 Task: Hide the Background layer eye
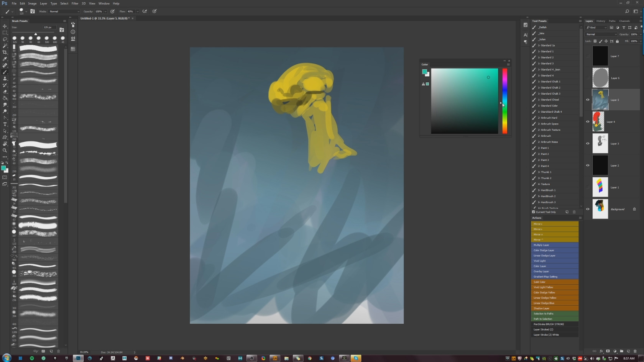coord(588,209)
